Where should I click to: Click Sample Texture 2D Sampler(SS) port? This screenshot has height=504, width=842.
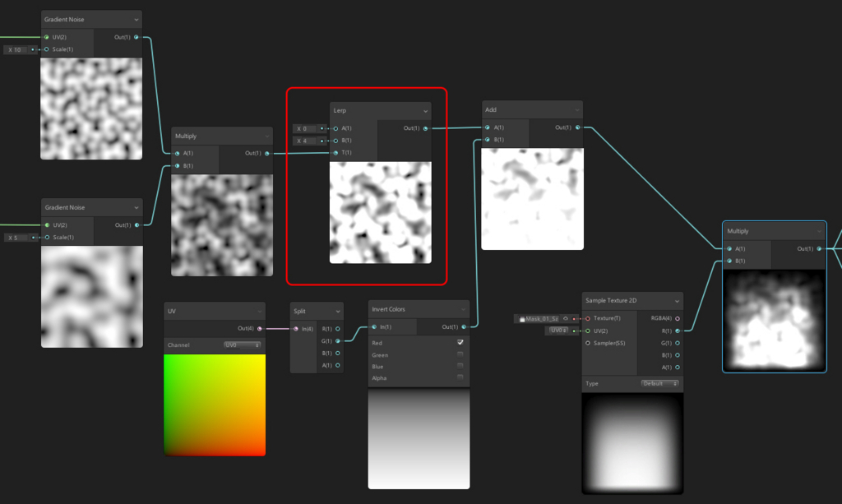click(x=588, y=343)
